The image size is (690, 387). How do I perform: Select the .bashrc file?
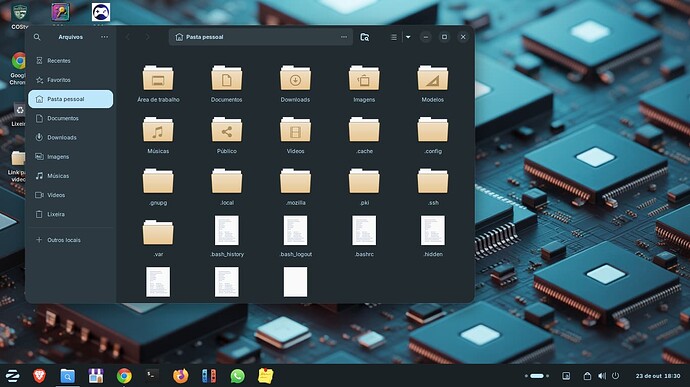(364, 236)
